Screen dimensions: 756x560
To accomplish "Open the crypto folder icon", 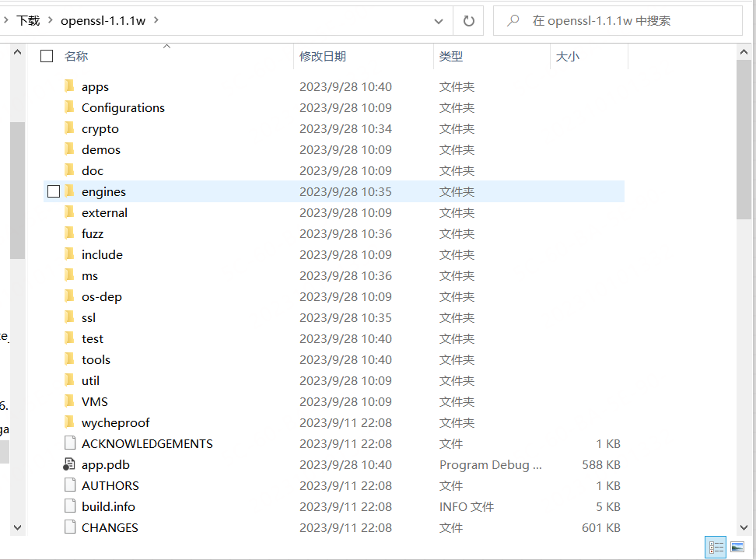I will 69,128.
